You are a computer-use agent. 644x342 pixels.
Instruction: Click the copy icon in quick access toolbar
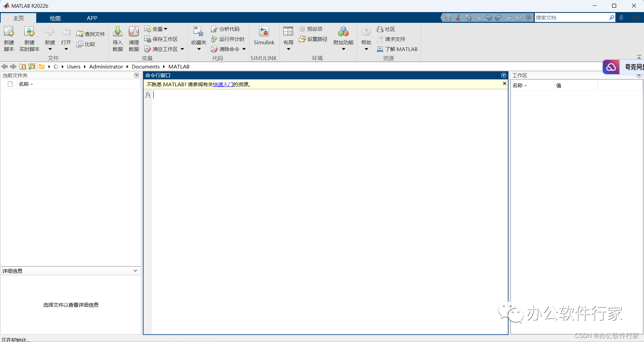[x=468, y=17]
